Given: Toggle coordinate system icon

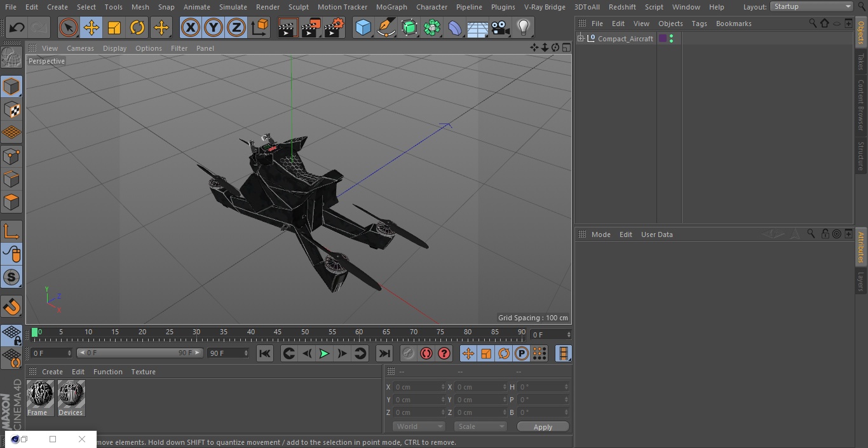Looking at the screenshot, I should [259, 27].
